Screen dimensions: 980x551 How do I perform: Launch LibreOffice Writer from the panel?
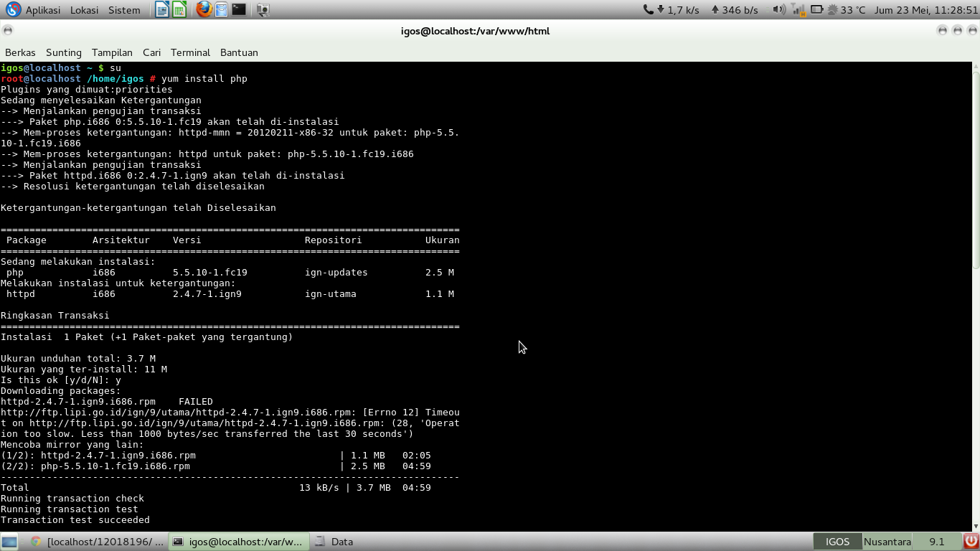pyautogui.click(x=162, y=10)
